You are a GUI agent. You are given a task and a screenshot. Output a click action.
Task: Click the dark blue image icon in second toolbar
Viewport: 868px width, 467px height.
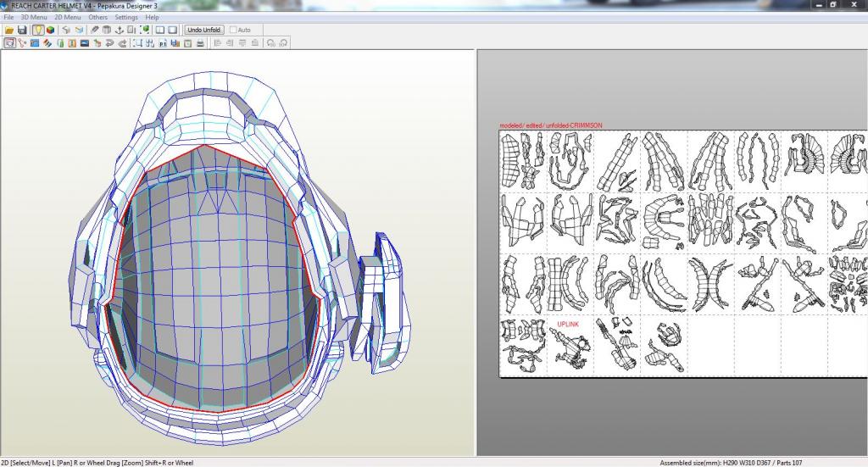tap(85, 43)
